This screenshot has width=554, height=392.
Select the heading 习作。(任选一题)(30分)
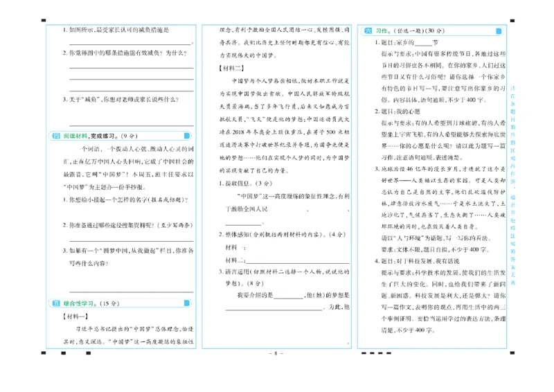410,30
